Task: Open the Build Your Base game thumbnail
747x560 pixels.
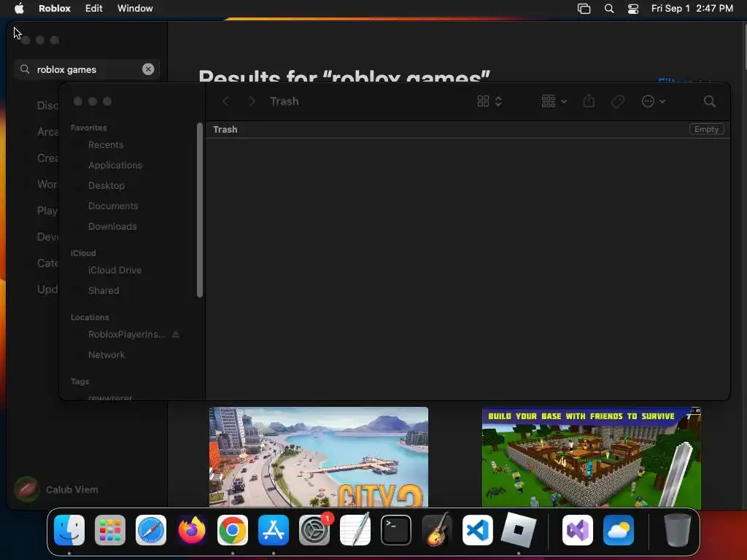Action: (591, 456)
